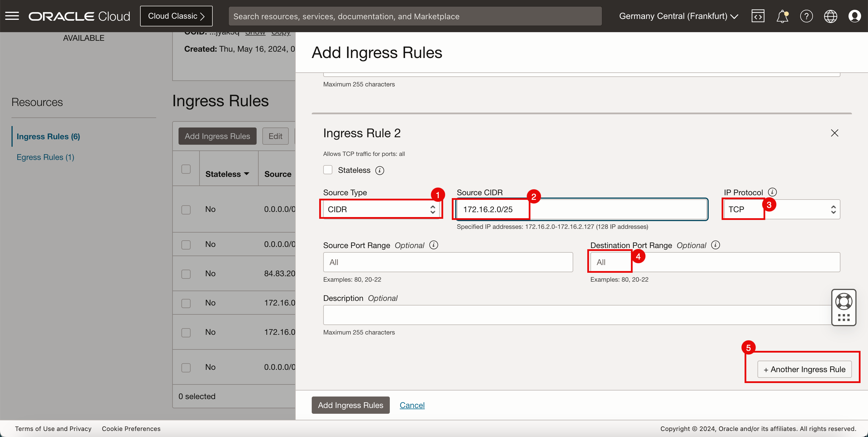Click the Cancel link to dismiss dialog
The image size is (868, 437).
pos(412,405)
